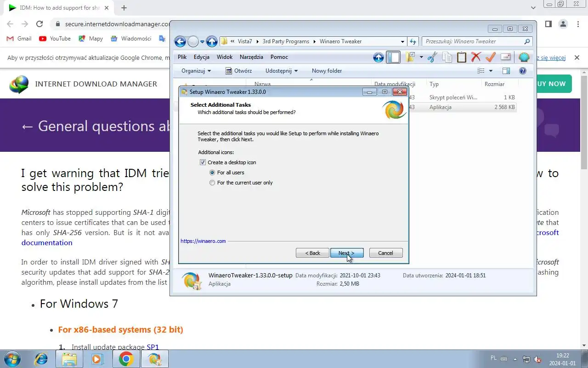Open the SP1 update package link

pyautogui.click(x=153, y=347)
